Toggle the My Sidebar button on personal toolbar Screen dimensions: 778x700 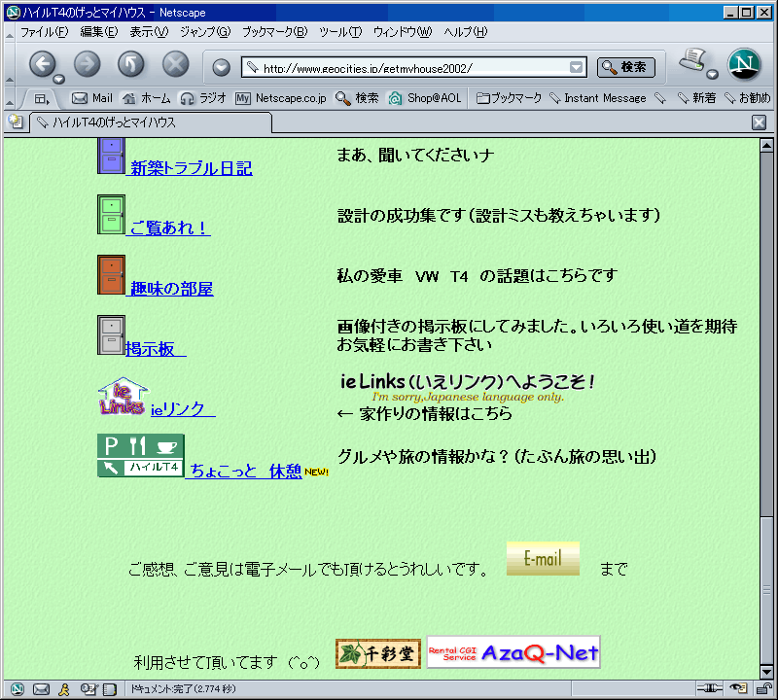tap(42, 99)
